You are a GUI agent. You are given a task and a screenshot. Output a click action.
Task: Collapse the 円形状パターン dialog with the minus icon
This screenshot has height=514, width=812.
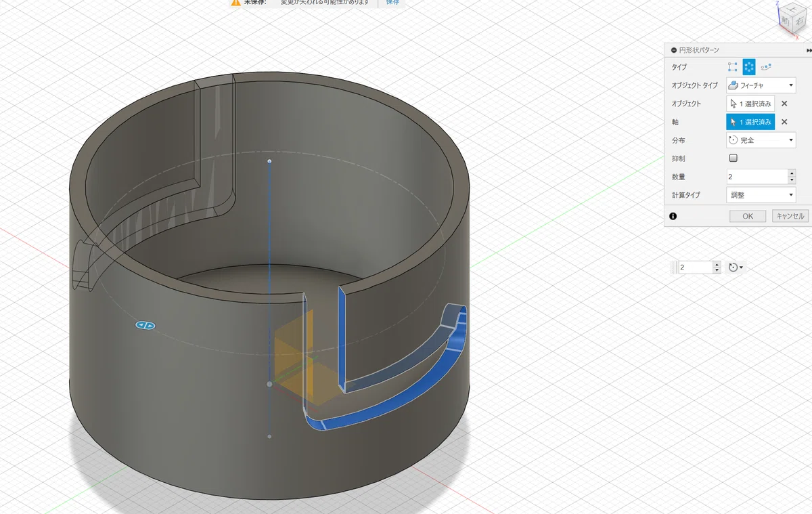pos(673,50)
